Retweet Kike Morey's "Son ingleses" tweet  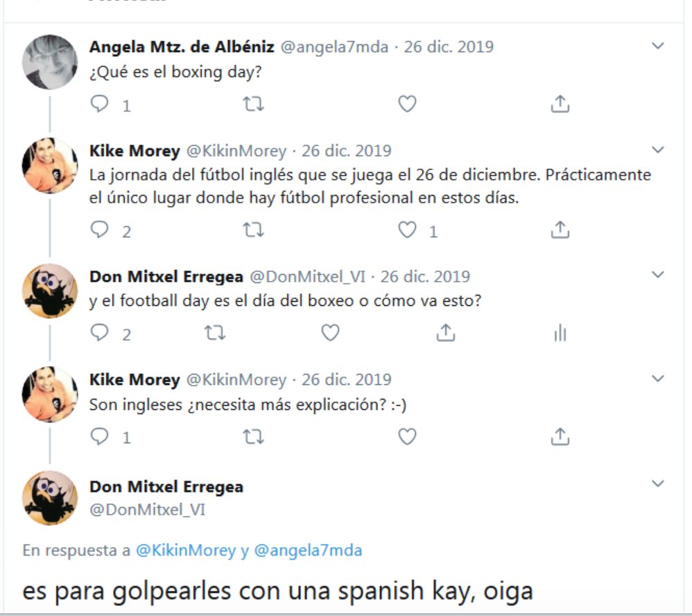pyautogui.click(x=253, y=437)
